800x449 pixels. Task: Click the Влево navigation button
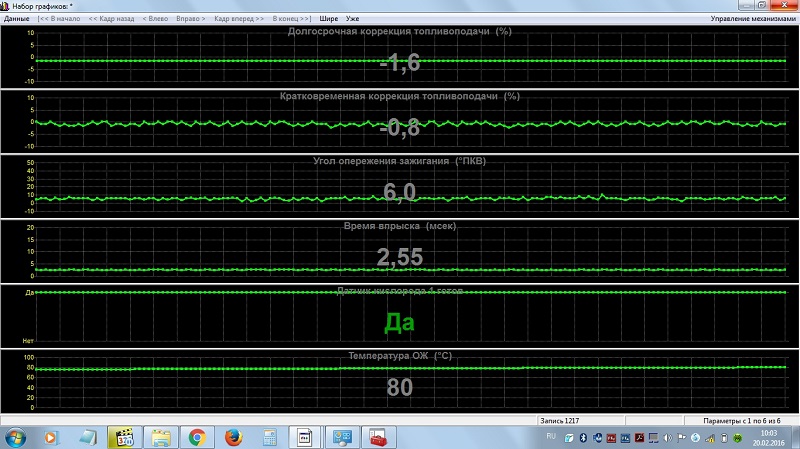tap(156, 19)
